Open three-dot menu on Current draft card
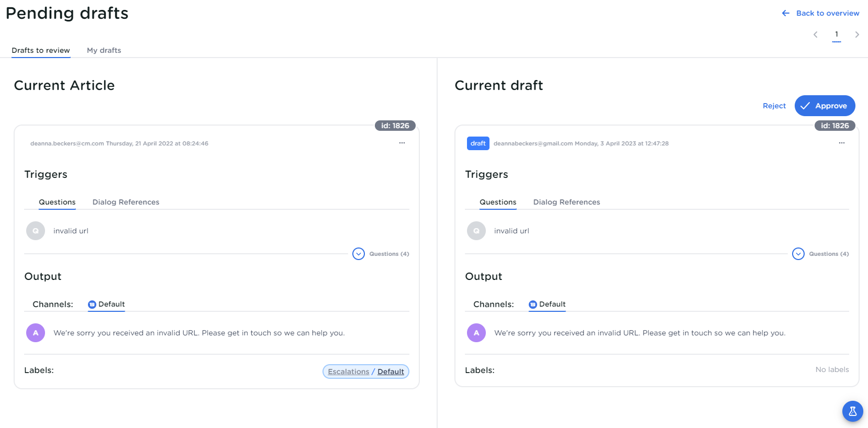This screenshot has width=868, height=428. pyautogui.click(x=842, y=143)
